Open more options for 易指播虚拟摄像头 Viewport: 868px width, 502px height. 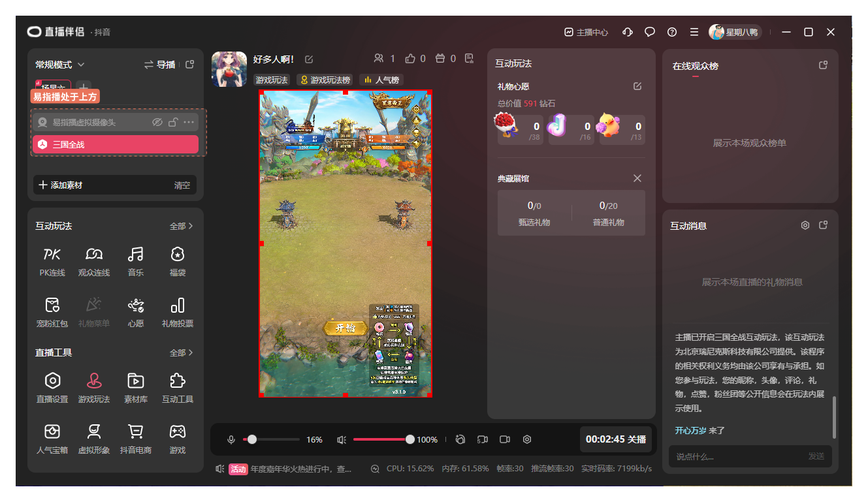click(x=189, y=122)
